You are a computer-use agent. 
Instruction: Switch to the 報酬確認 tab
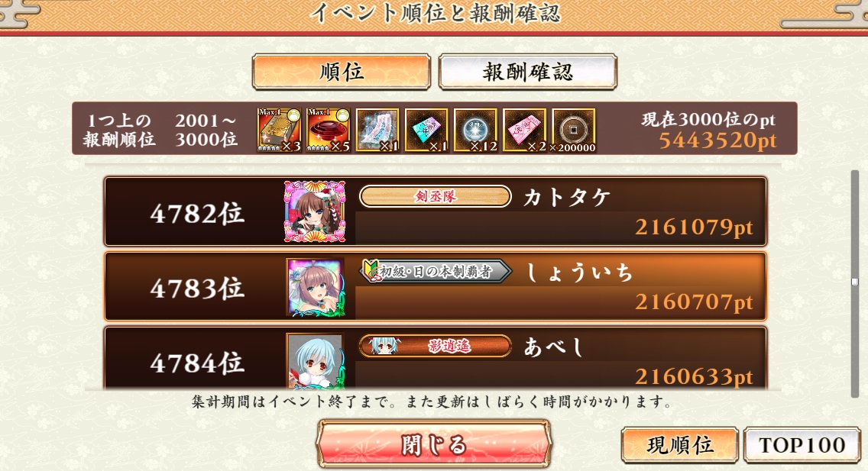pos(527,72)
